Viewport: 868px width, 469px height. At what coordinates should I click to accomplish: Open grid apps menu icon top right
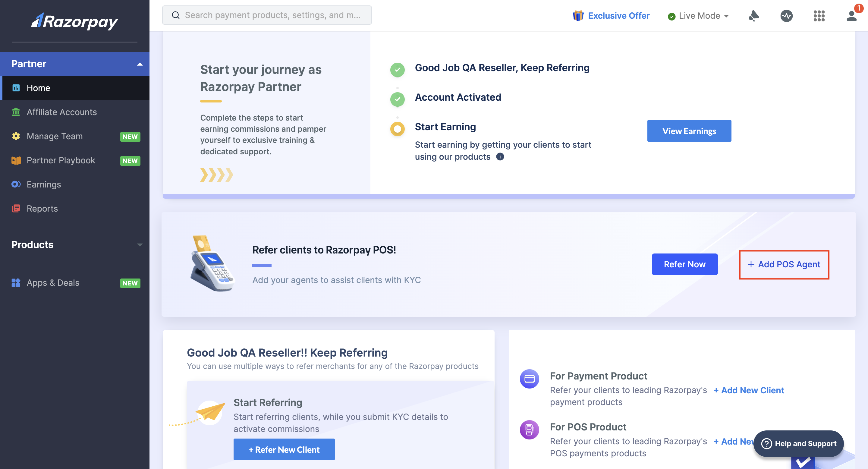[x=819, y=16]
